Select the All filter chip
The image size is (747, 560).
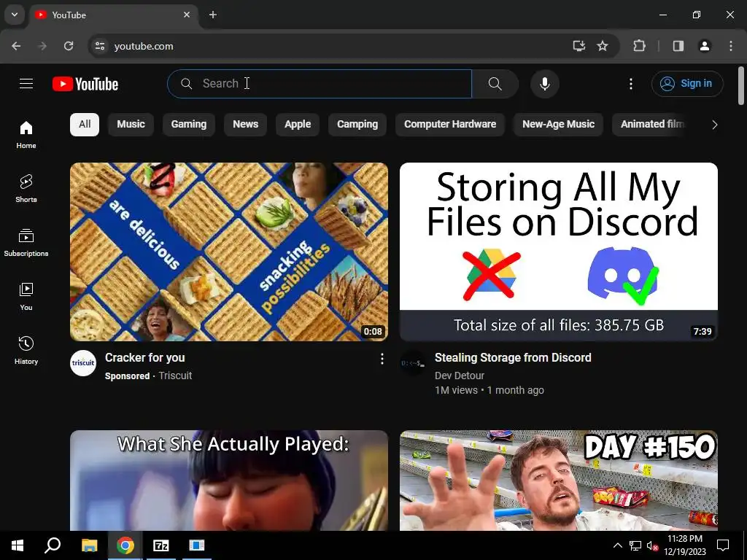[85, 124]
